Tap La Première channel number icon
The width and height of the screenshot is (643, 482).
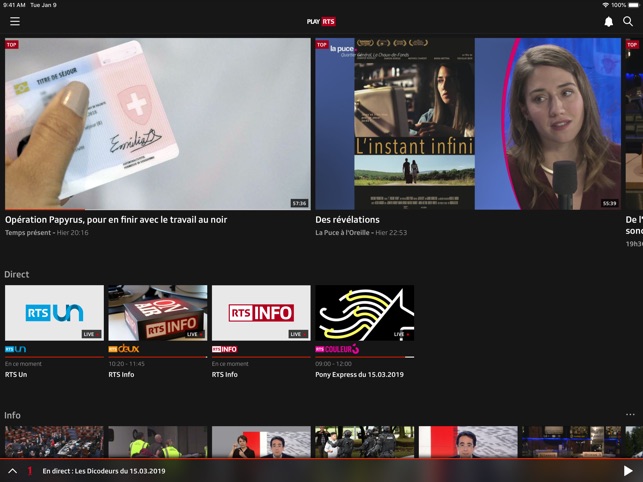pyautogui.click(x=30, y=471)
